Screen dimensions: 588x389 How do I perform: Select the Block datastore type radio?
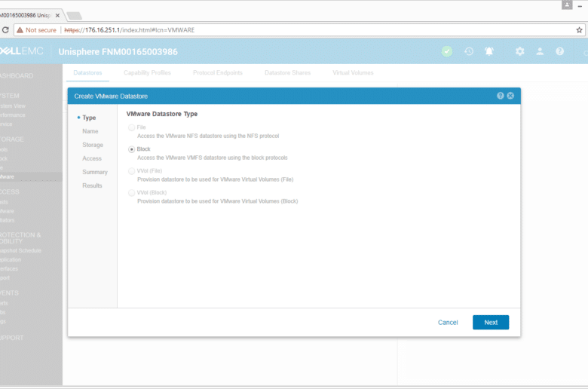pos(131,149)
